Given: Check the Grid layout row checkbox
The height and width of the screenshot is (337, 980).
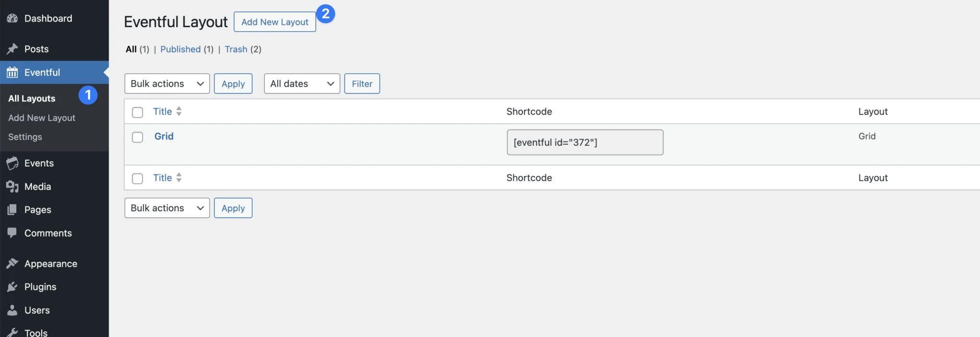Looking at the screenshot, I should tap(137, 137).
